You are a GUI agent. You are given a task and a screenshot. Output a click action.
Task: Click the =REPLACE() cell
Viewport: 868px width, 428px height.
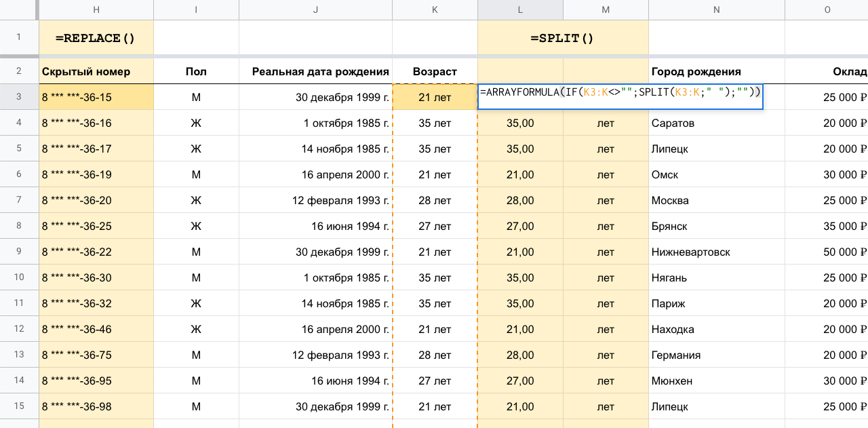[x=96, y=38]
